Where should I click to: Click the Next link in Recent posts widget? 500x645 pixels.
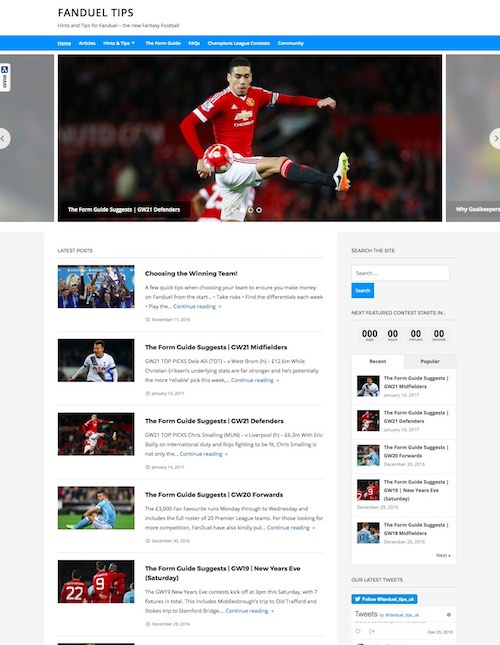tap(443, 555)
